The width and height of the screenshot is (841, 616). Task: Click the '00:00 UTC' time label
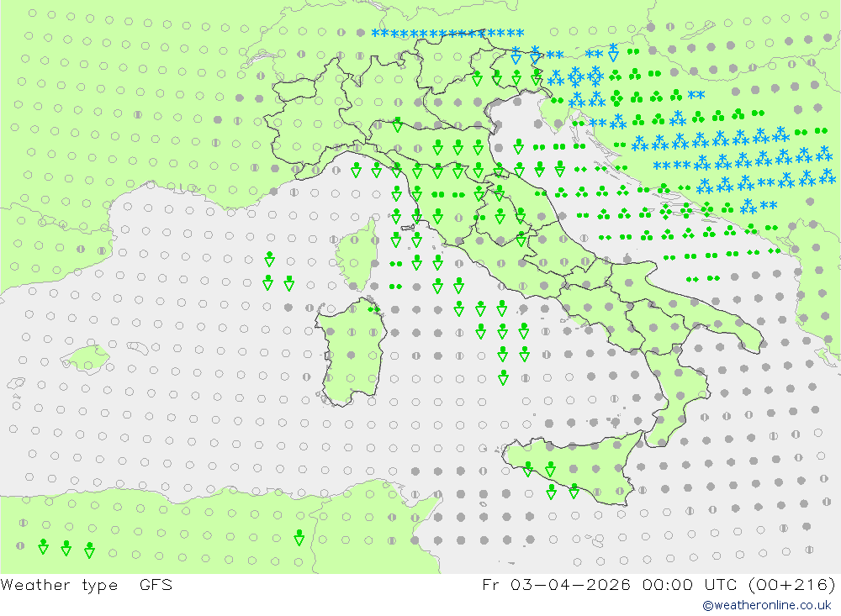(690, 584)
